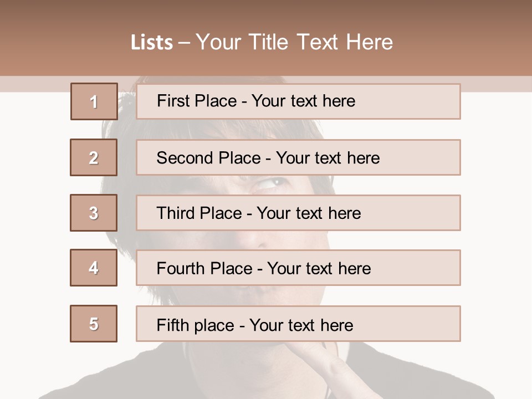Select the "Second Place" text bar
The height and width of the screenshot is (399, 532).
tap(298, 157)
